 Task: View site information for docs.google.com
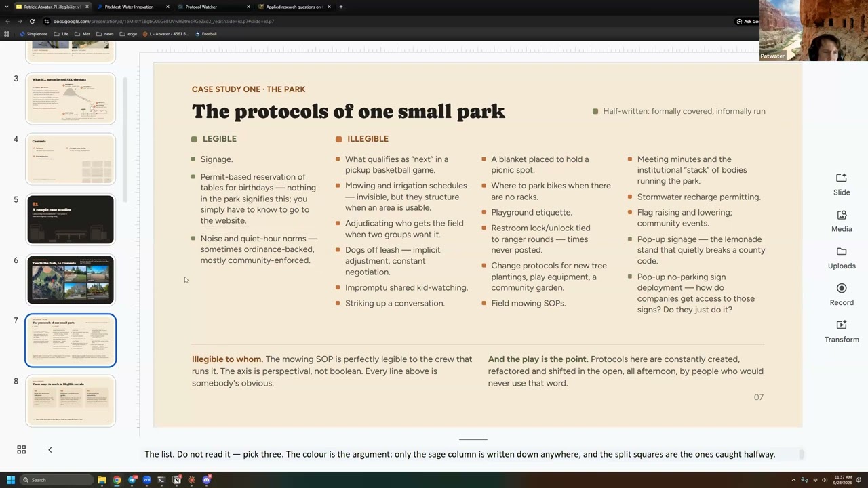(x=47, y=21)
